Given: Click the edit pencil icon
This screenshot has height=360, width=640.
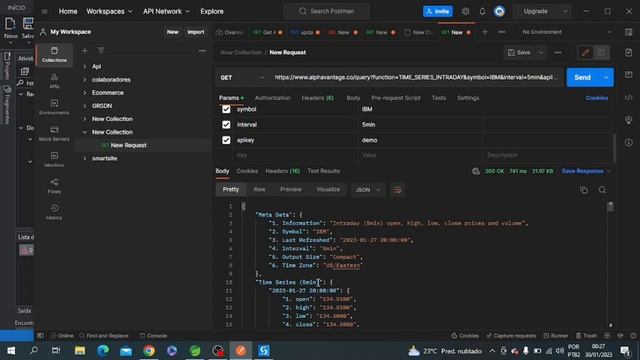Looking at the screenshot, I should [586, 52].
